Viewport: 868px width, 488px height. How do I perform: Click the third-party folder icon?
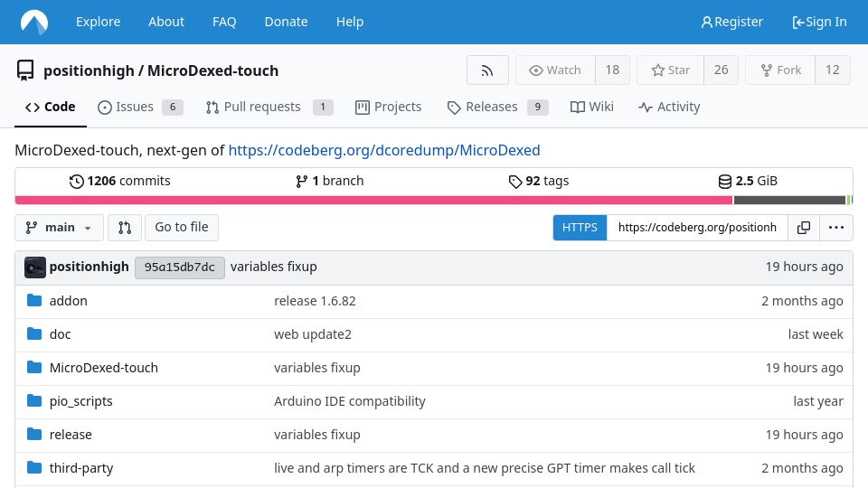34,467
